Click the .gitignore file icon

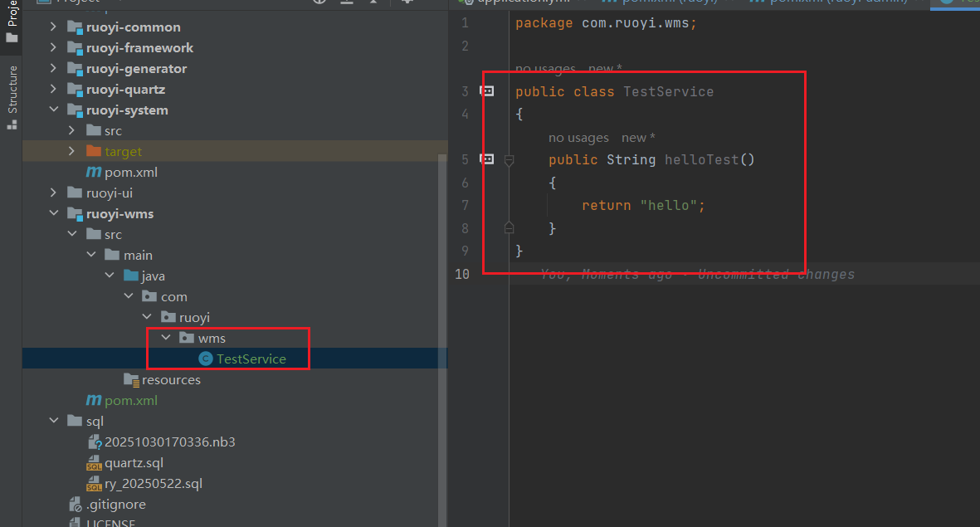click(76, 505)
